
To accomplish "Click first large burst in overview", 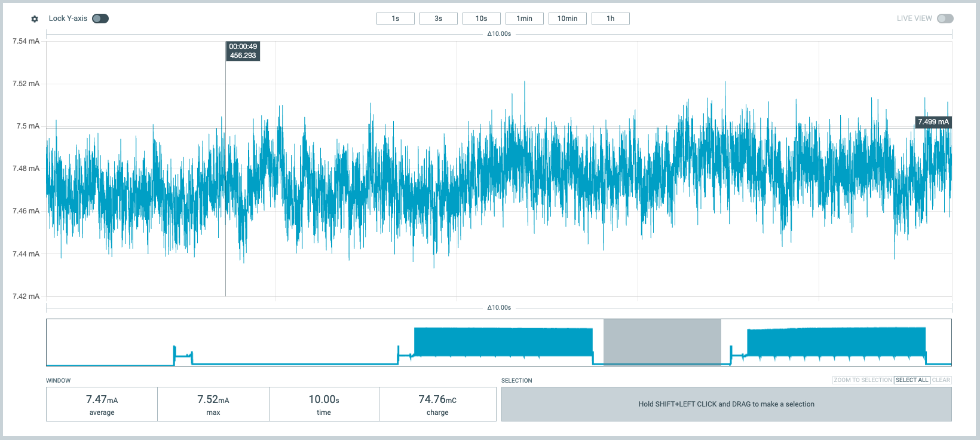I will (x=503, y=342).
